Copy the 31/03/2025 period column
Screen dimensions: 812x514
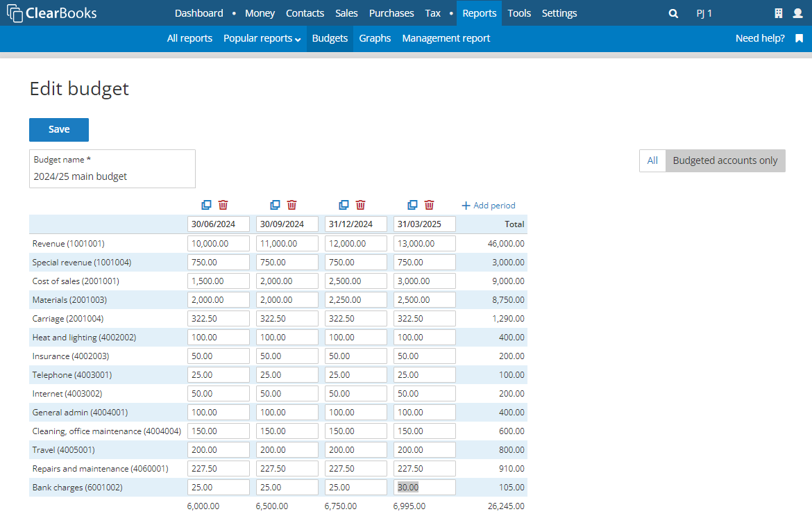tap(412, 205)
